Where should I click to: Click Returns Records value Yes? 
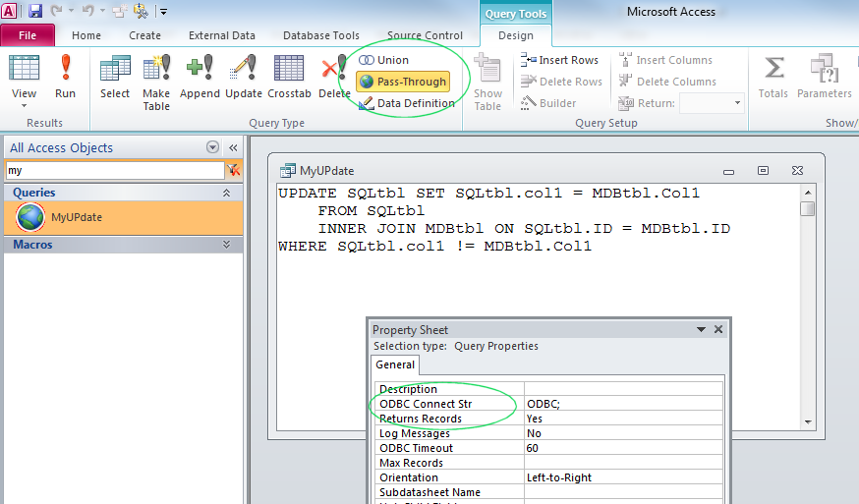(x=623, y=419)
